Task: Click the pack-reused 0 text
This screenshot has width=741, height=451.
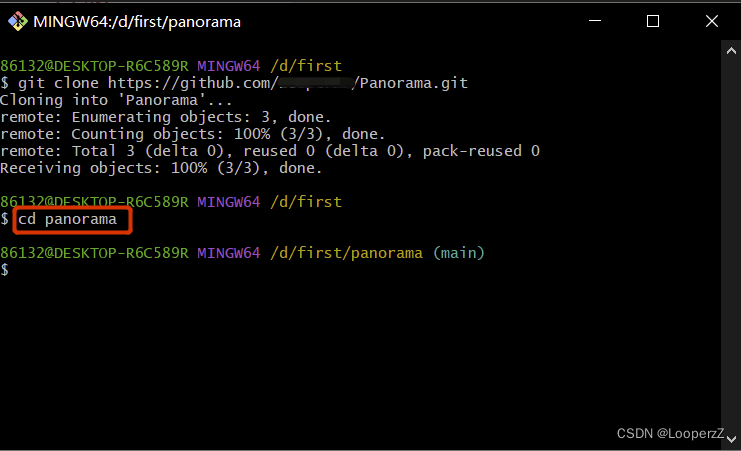Action: (x=481, y=151)
